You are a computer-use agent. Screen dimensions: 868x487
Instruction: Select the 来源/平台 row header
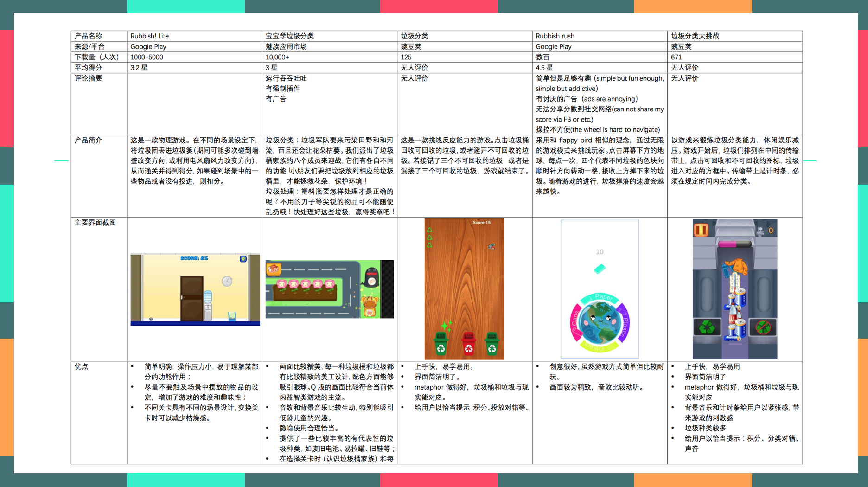[99, 46]
